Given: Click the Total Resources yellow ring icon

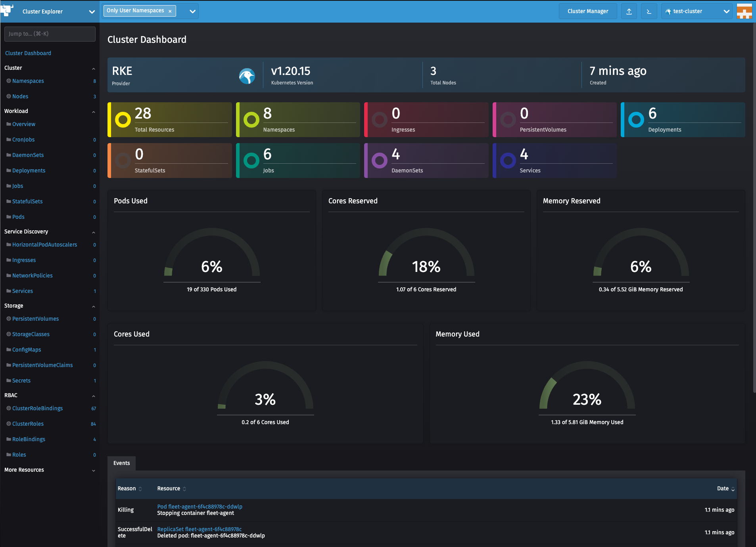Looking at the screenshot, I should coord(123,119).
